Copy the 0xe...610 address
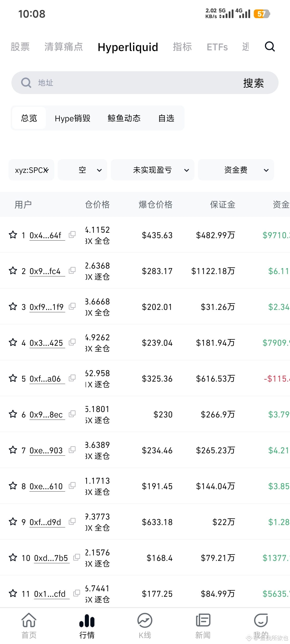Screen dimensions: 290x644 [x=72, y=486]
